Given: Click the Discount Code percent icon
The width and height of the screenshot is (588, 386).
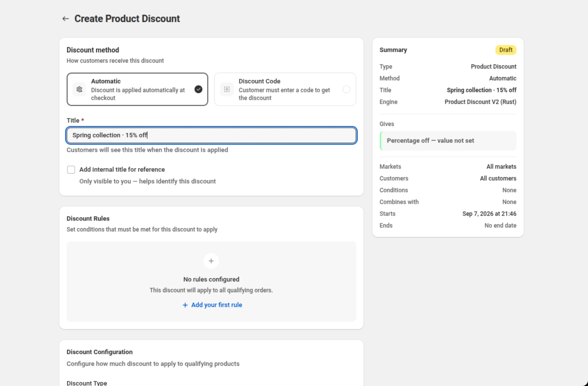Looking at the screenshot, I should click(227, 89).
